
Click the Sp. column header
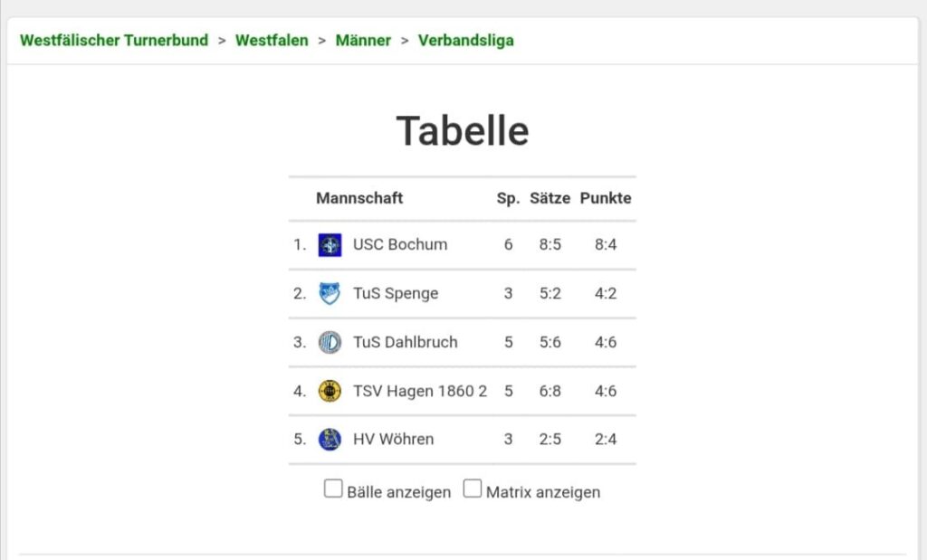509,198
